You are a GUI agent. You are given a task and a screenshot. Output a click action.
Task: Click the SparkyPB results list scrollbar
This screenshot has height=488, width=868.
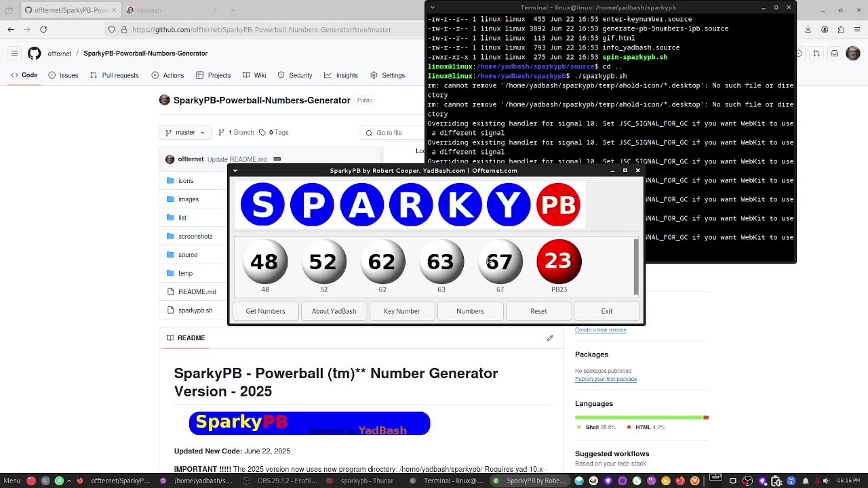pos(636,266)
